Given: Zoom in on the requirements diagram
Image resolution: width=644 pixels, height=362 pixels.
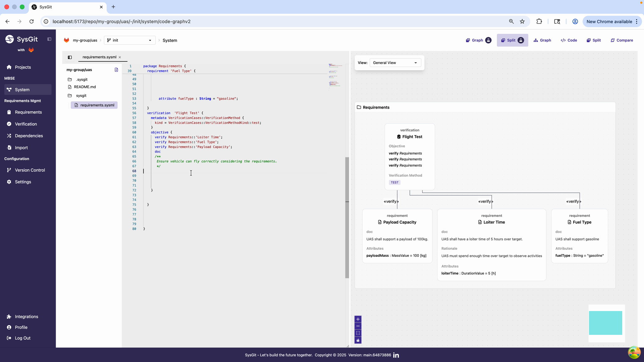Looking at the screenshot, I should [358, 319].
